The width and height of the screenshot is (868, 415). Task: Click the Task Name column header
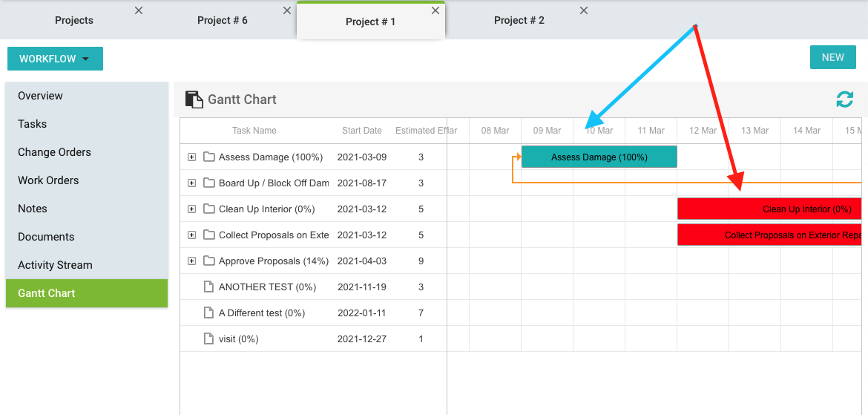pos(254,131)
